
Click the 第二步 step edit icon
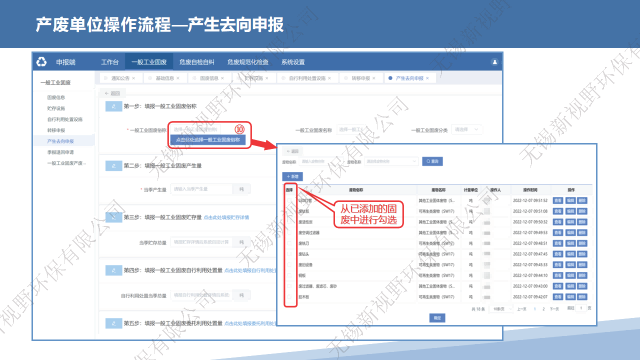point(113,166)
